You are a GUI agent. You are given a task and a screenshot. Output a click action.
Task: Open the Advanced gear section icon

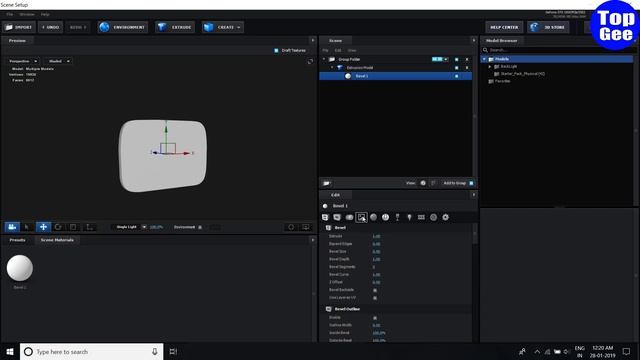445,217
